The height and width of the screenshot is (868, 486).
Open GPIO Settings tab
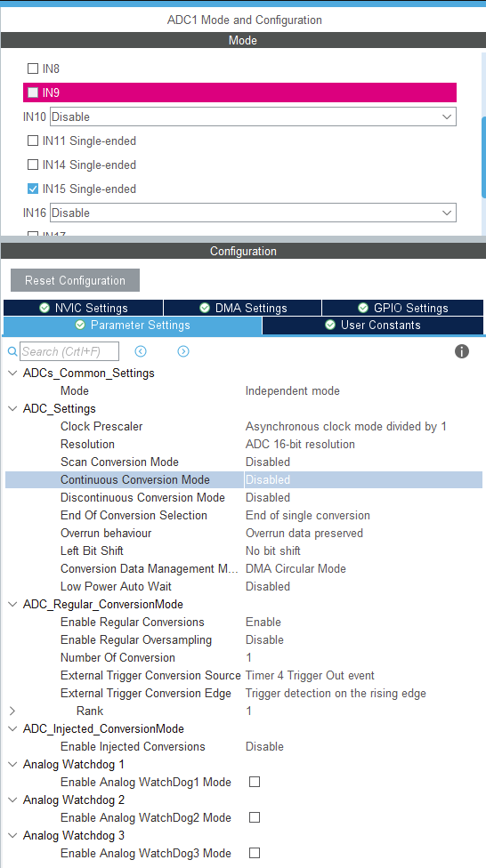coord(403,308)
